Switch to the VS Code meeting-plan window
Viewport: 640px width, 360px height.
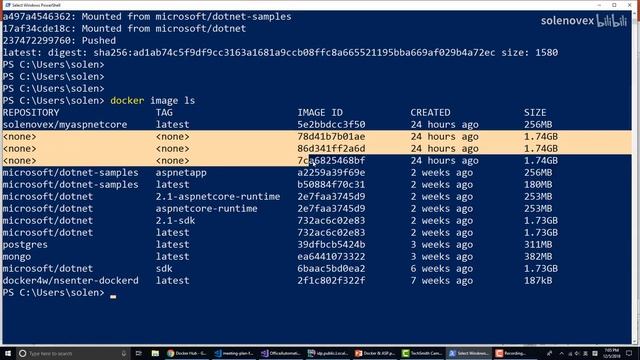tap(235, 353)
